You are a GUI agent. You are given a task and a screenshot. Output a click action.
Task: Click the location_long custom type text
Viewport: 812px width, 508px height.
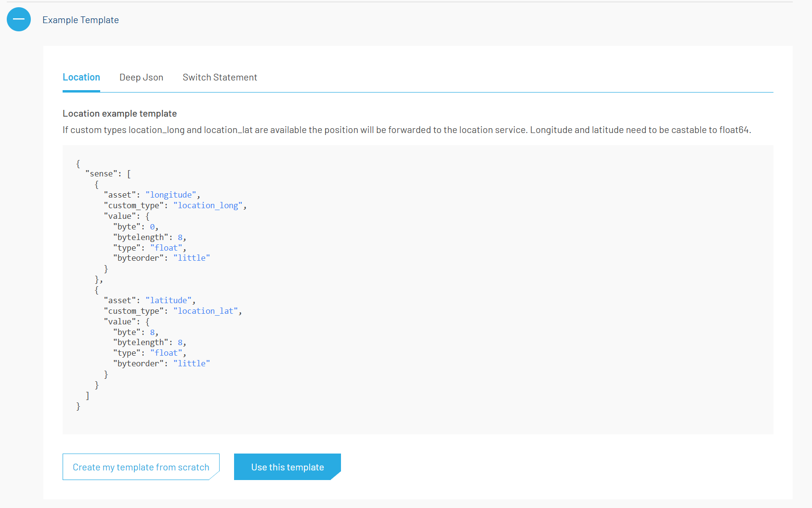pos(208,205)
